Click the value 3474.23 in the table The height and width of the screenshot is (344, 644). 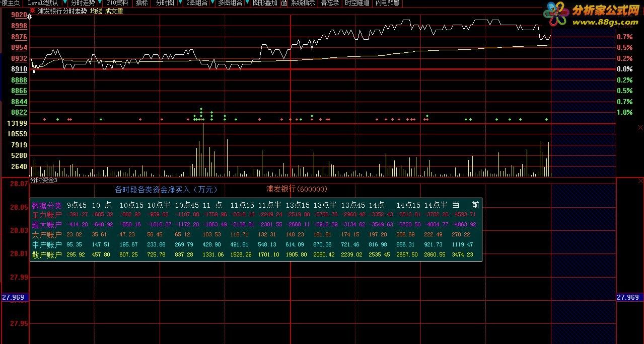(463, 254)
